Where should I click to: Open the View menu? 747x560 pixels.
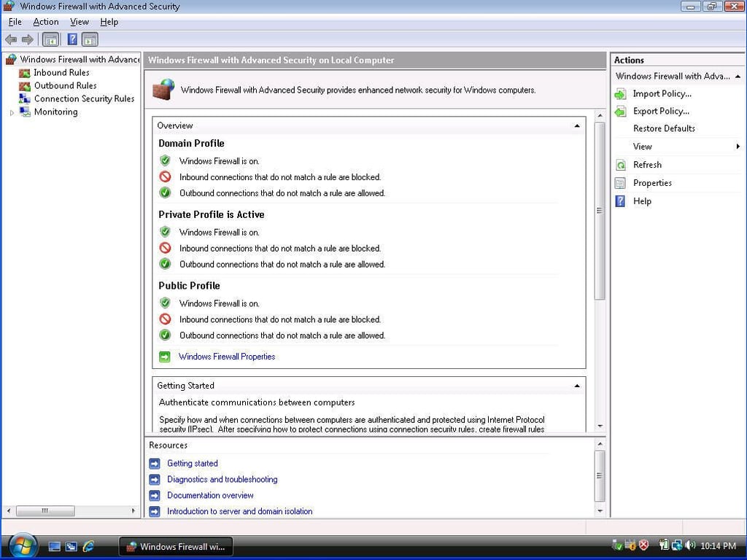click(79, 22)
